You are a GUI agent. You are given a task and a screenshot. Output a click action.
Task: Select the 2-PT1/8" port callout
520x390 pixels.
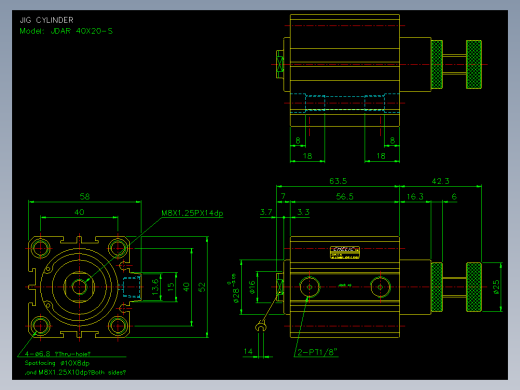317,352
